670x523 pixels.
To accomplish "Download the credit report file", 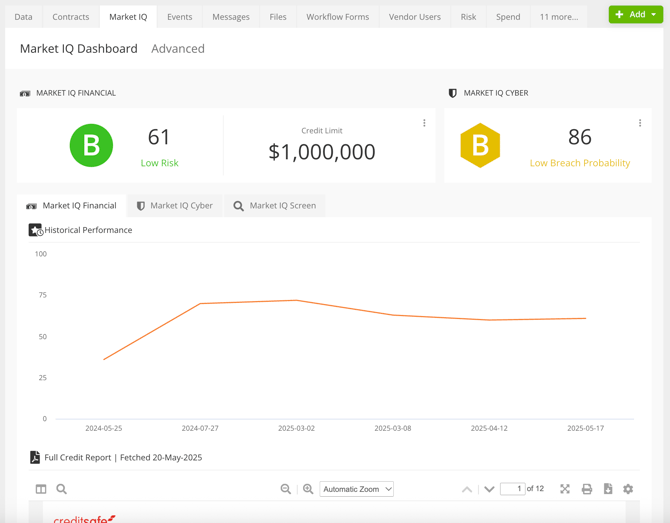I will pos(608,489).
